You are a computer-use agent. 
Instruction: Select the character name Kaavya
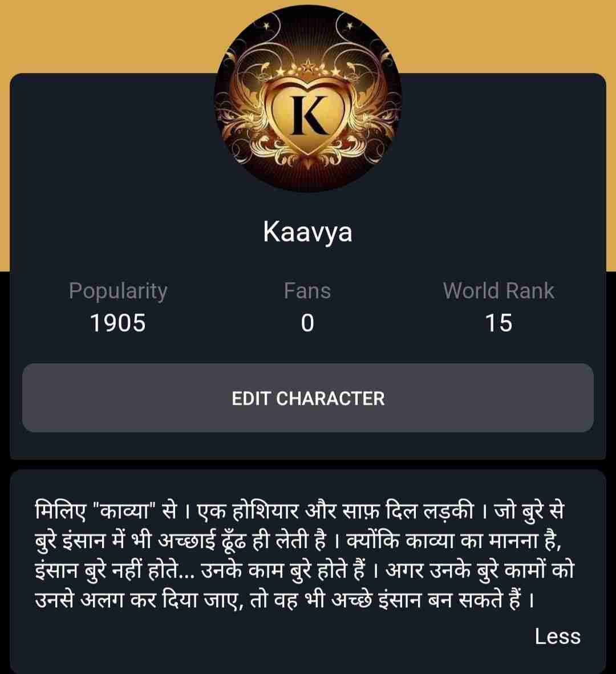point(308,233)
